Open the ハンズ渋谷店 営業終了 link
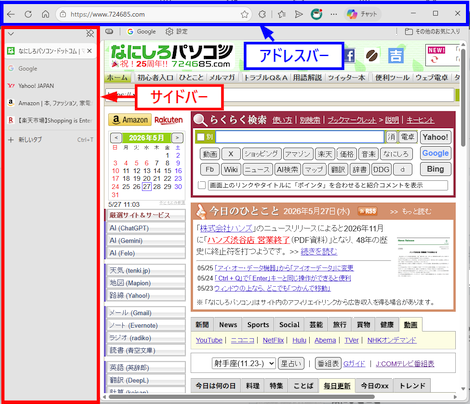Image resolution: width=470 pixels, height=404 pixels. coord(248,240)
